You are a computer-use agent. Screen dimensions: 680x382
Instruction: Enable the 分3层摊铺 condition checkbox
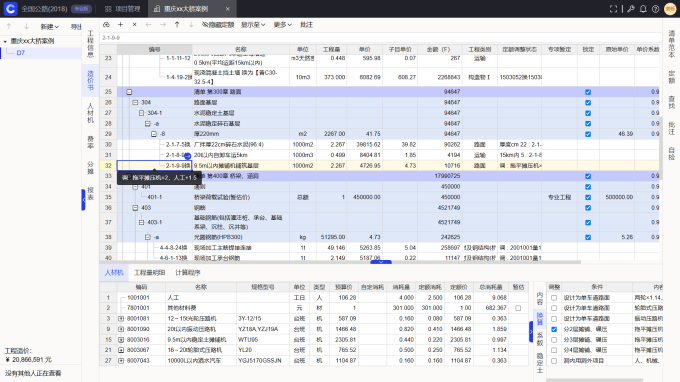coord(554,340)
